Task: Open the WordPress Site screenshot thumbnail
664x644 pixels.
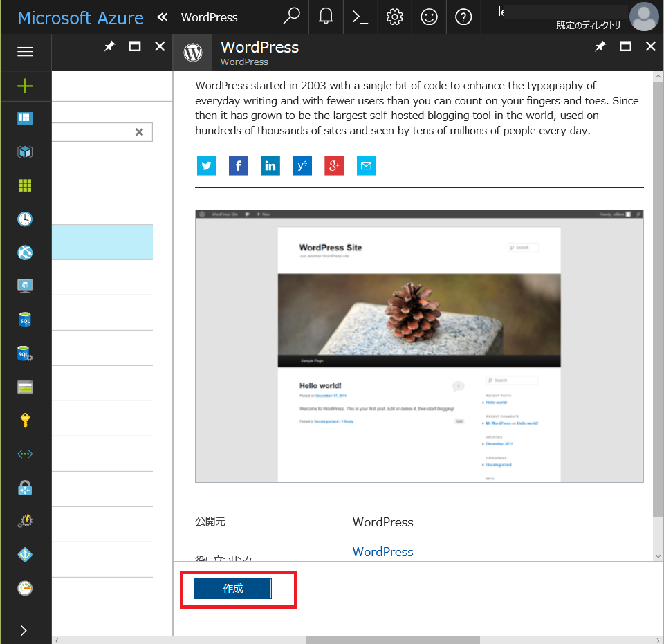Action: 419,346
